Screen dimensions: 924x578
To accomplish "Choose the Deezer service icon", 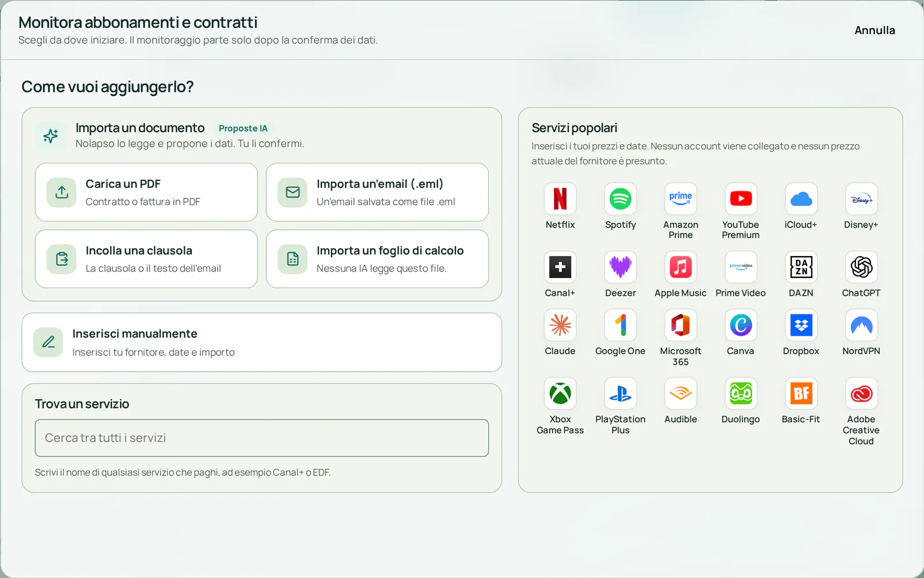I will (620, 267).
